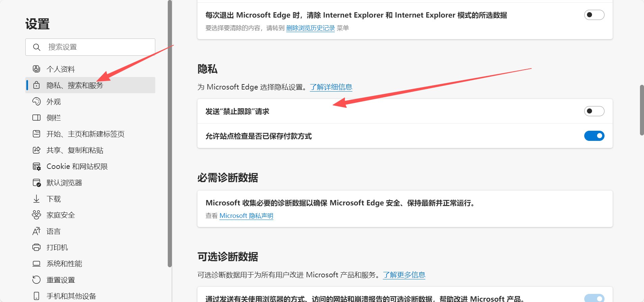Select 下载 in the sidebar
The image size is (644, 302).
pos(90,199)
